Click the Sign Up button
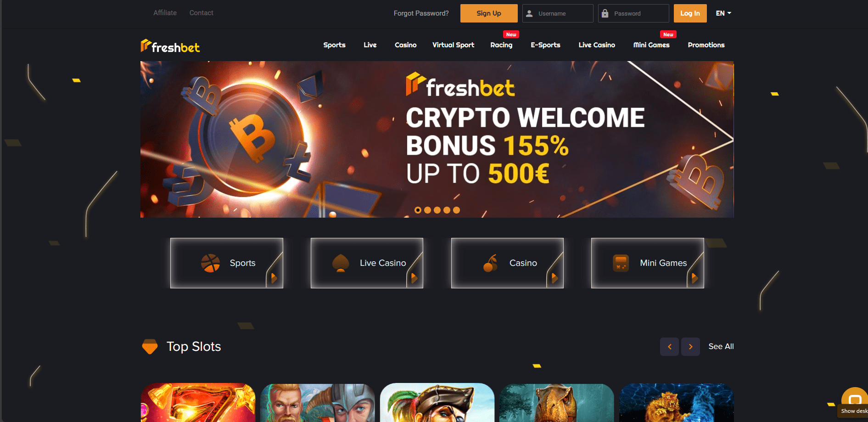Viewport: 868px width, 422px height. coord(489,13)
